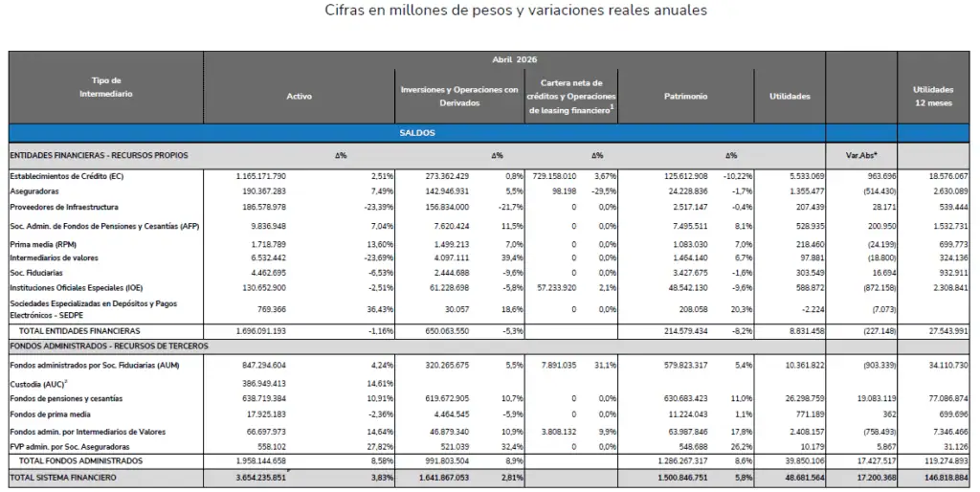The image size is (980, 492).
Task: Select the value (514.430)
Action: click(880, 191)
